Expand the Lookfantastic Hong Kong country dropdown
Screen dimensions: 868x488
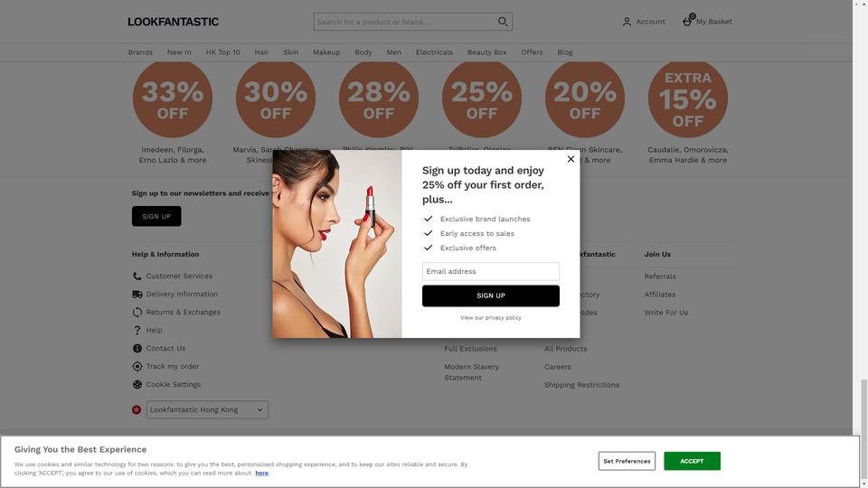coord(207,410)
